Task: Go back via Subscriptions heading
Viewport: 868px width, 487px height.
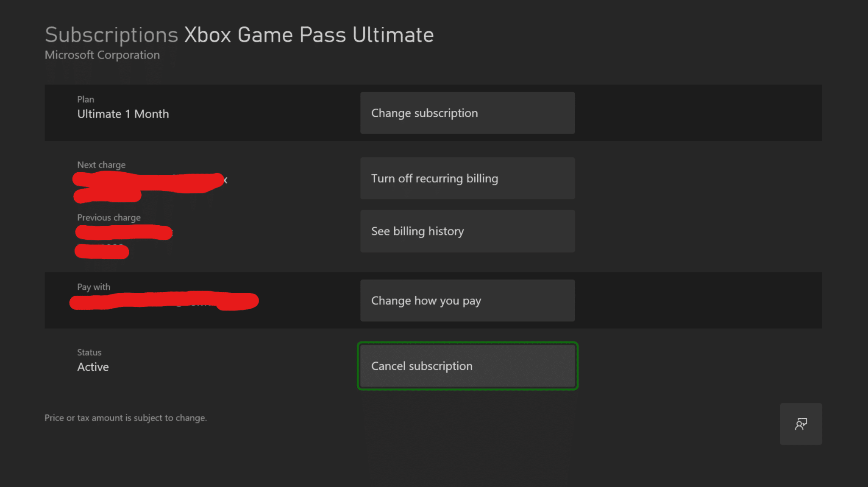Action: pyautogui.click(x=111, y=35)
